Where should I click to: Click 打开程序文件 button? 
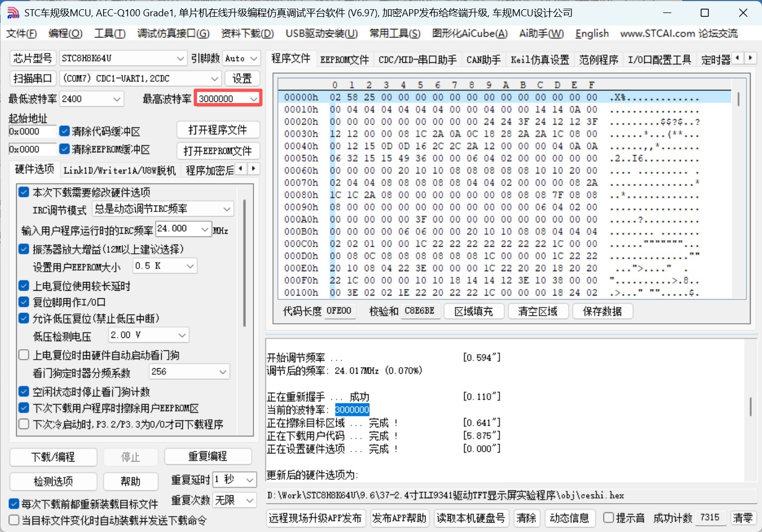point(218,130)
